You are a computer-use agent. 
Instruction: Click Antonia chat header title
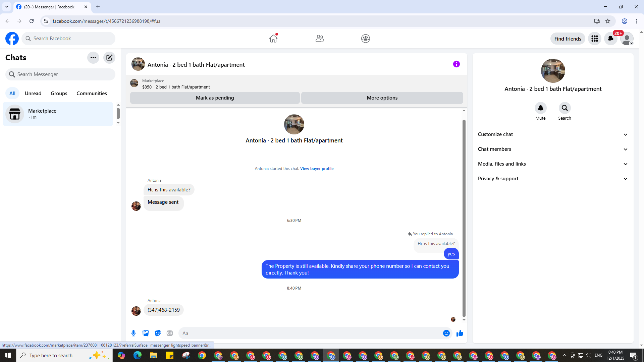196,65
